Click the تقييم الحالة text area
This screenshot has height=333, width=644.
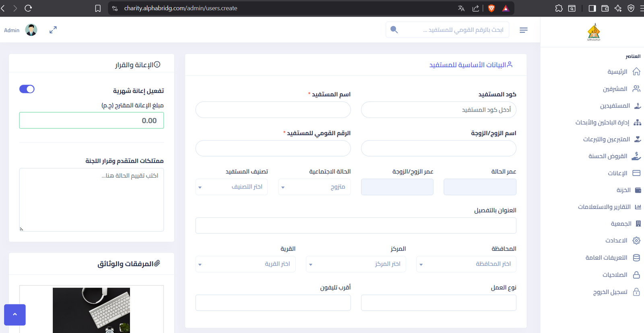click(x=91, y=200)
